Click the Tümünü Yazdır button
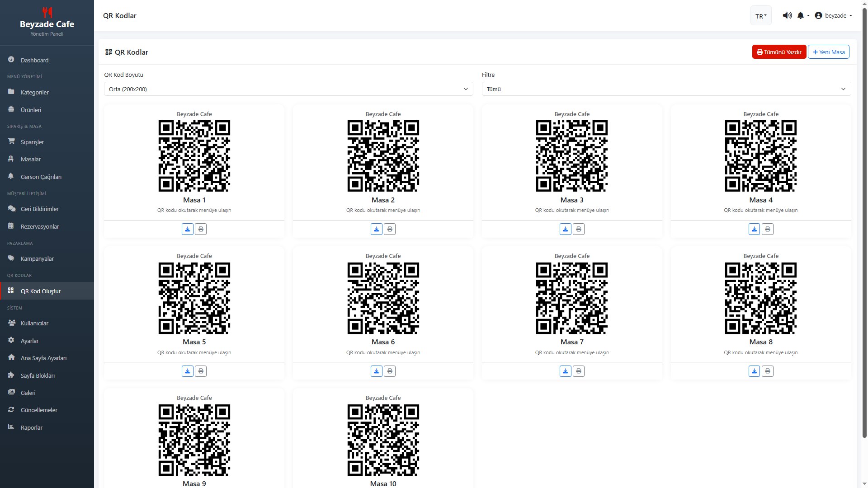 point(779,52)
